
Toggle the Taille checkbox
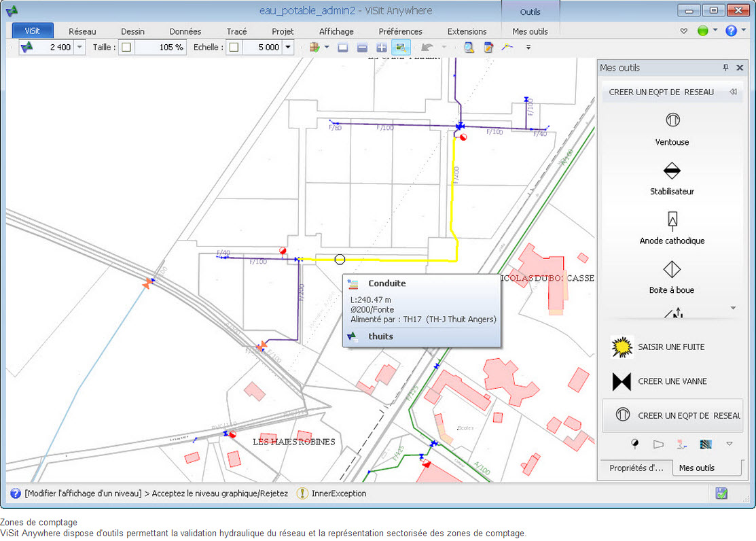point(126,48)
